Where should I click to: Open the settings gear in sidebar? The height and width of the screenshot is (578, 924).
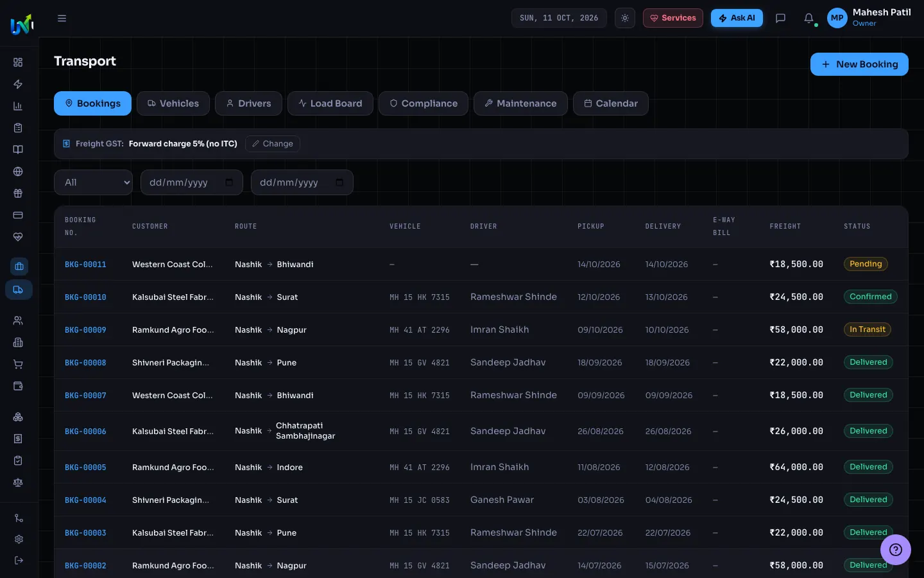19,539
